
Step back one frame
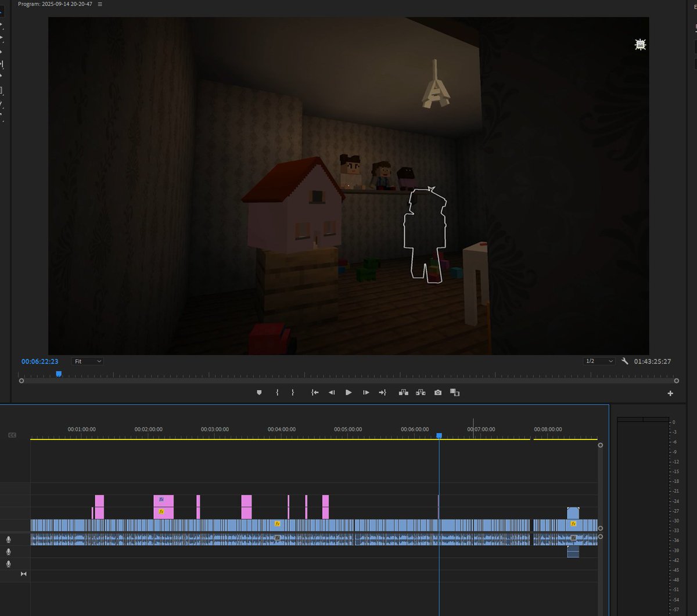tap(332, 392)
